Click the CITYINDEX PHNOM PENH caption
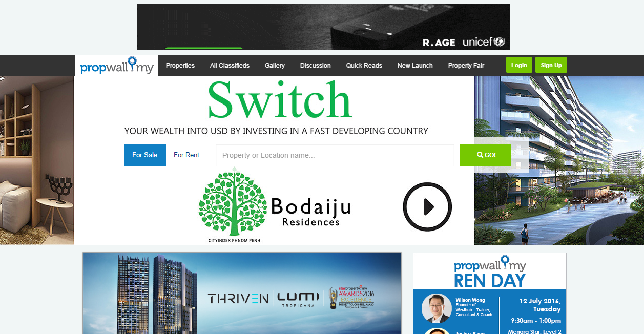Image resolution: width=644 pixels, height=334 pixels. tap(234, 240)
